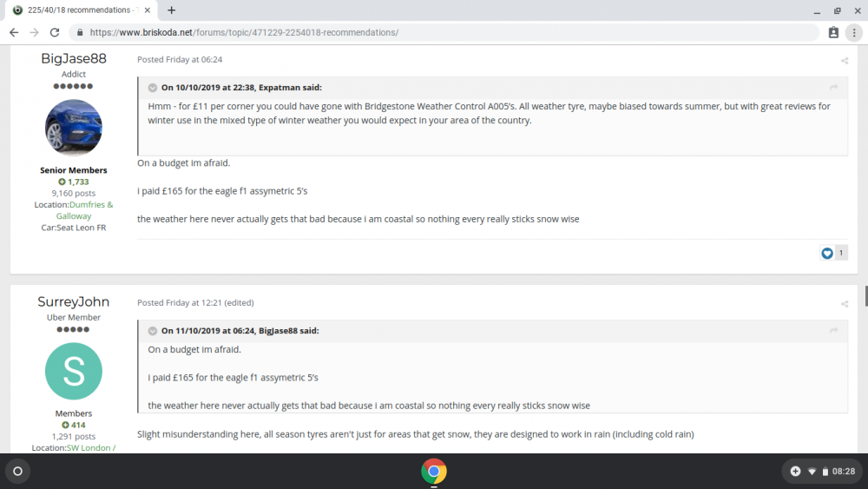
Task: Select the 'Car:Seat Leon FR' text
Action: pyautogui.click(x=74, y=228)
